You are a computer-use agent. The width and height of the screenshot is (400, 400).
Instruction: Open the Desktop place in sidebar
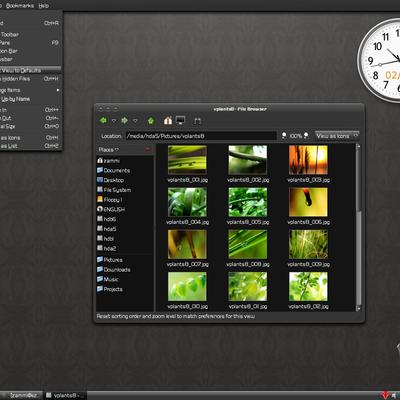125,180
